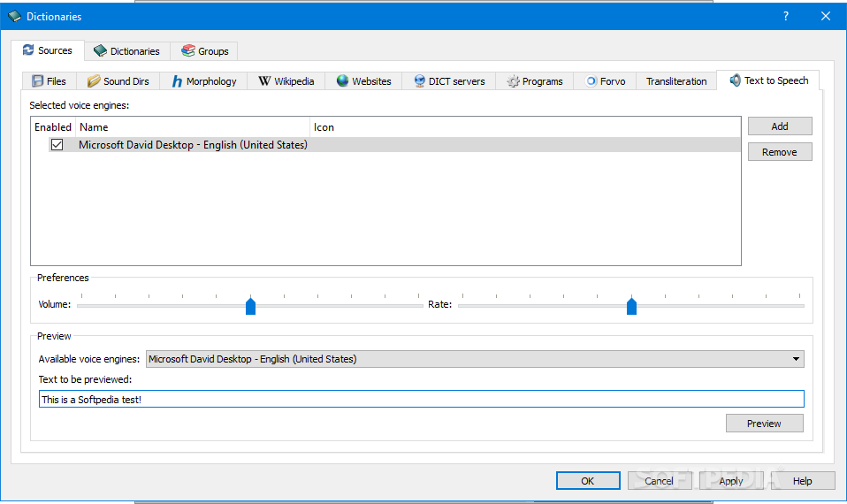Click the Programs gear icon
This screenshot has width=847, height=504.
[513, 81]
